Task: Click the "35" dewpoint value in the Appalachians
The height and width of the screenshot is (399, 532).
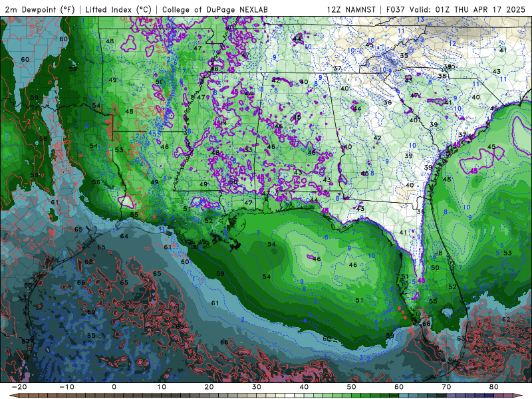Action: coord(404,55)
